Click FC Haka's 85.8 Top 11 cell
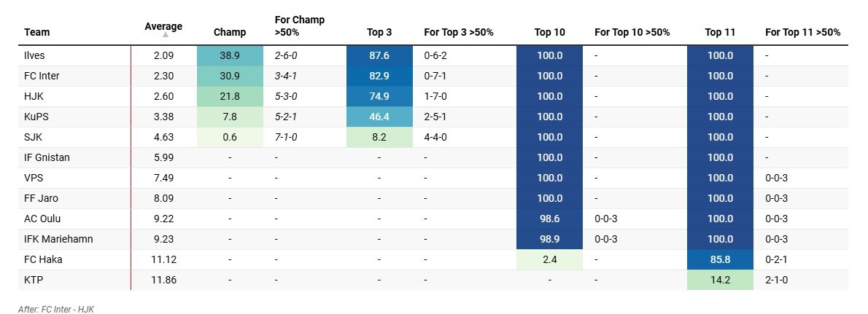This screenshot has height=314, width=868. point(720,259)
